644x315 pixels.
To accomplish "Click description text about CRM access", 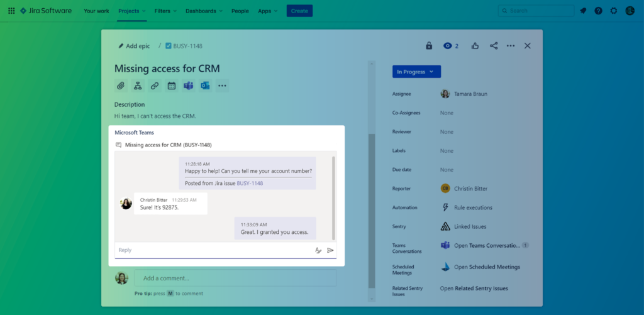I will pos(155,116).
